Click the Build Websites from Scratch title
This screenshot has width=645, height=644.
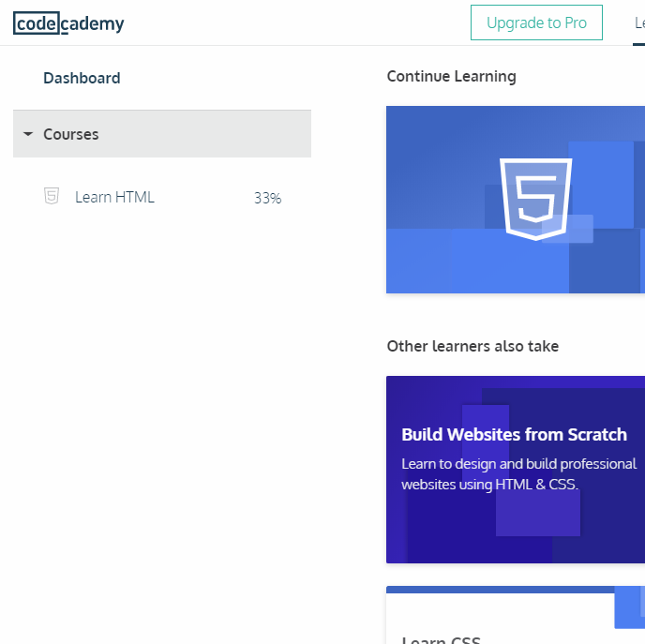coord(514,435)
